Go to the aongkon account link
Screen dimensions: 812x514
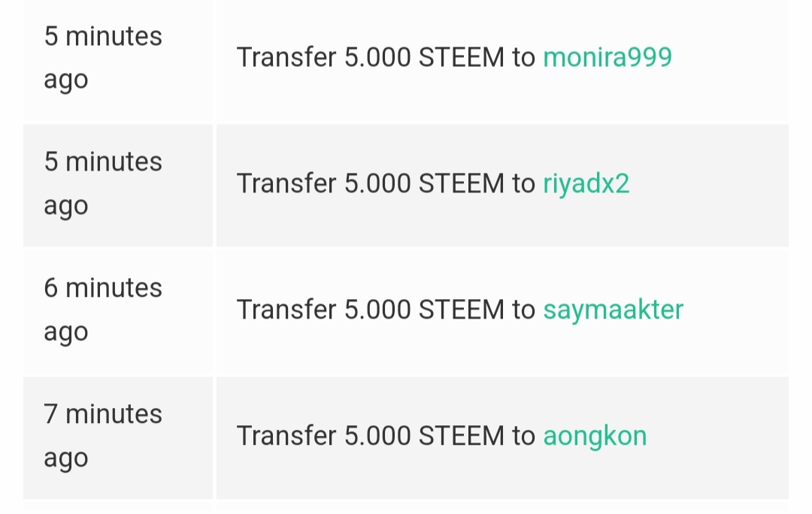pos(595,437)
